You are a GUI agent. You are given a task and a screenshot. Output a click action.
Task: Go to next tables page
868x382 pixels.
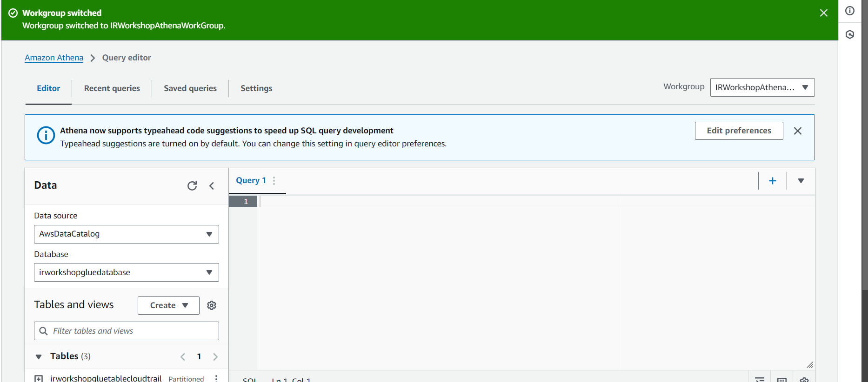pos(215,357)
